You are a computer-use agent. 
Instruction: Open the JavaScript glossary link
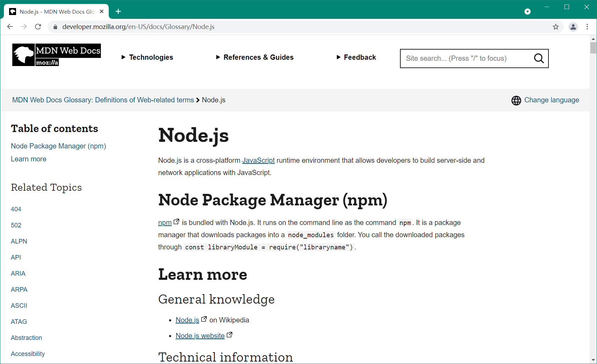coord(259,160)
